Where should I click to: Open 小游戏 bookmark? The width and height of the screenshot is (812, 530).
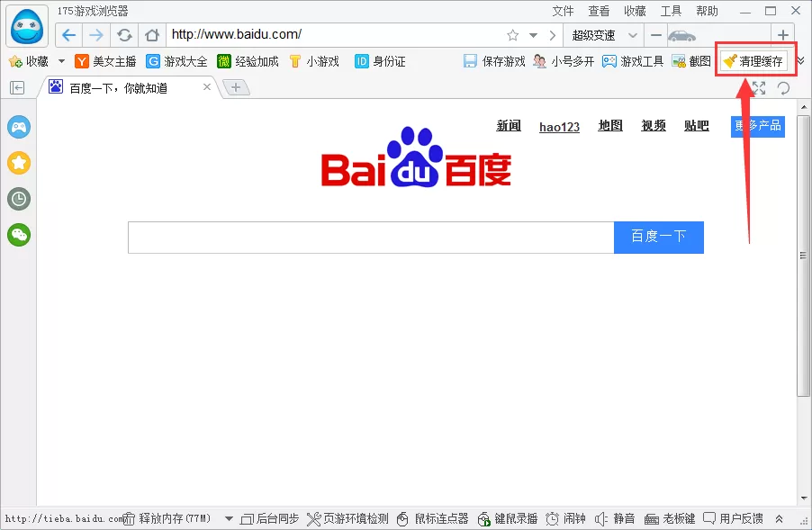314,61
